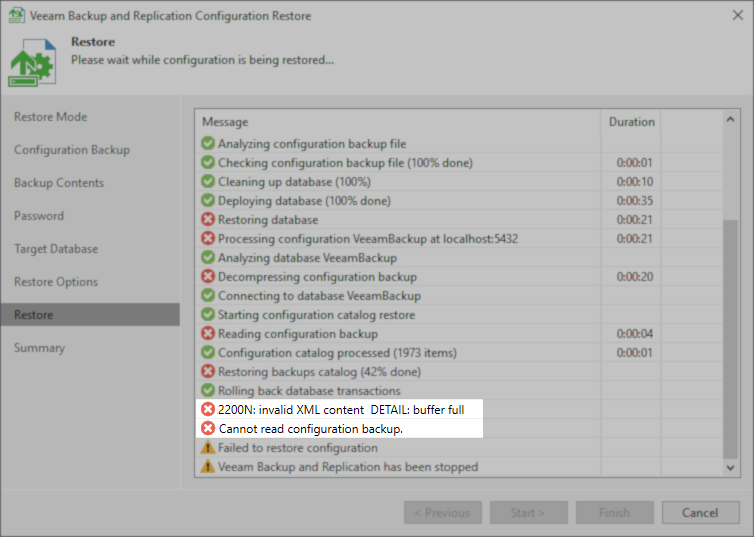Select the Backup Contents step
Screen dimensions: 754x537
click(x=59, y=183)
